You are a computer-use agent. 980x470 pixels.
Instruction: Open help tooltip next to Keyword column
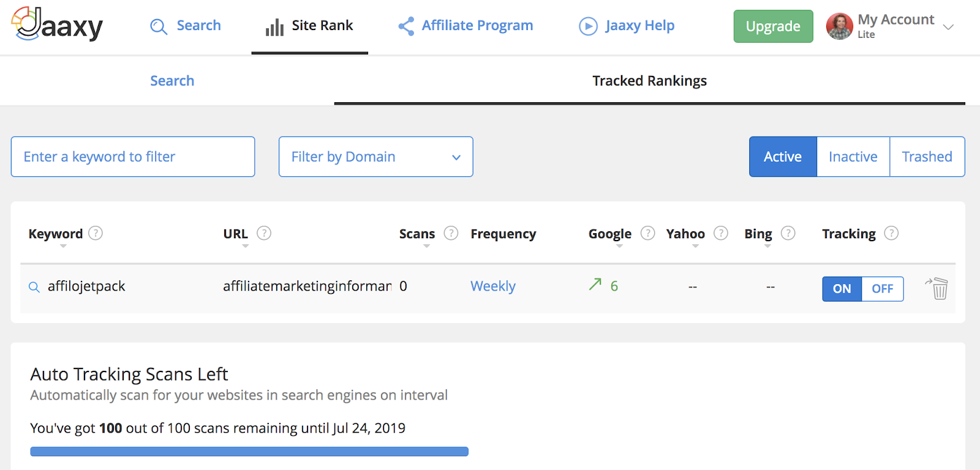(x=96, y=233)
